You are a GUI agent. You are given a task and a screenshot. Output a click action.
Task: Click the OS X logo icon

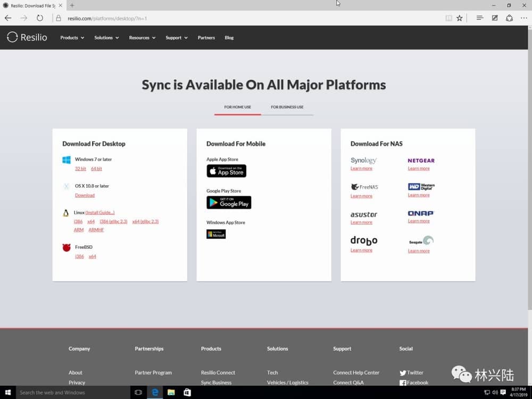click(66, 186)
